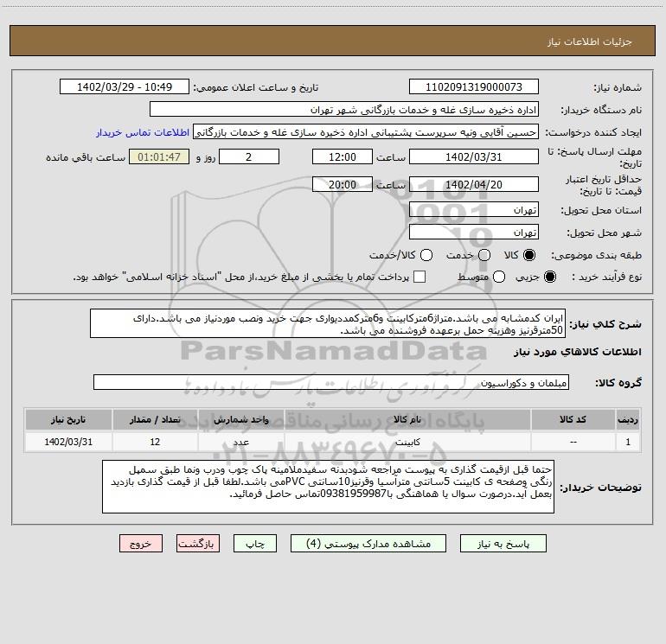The image size is (666, 644).
Task: View attached documents (4) button
Action: pyautogui.click(x=368, y=544)
